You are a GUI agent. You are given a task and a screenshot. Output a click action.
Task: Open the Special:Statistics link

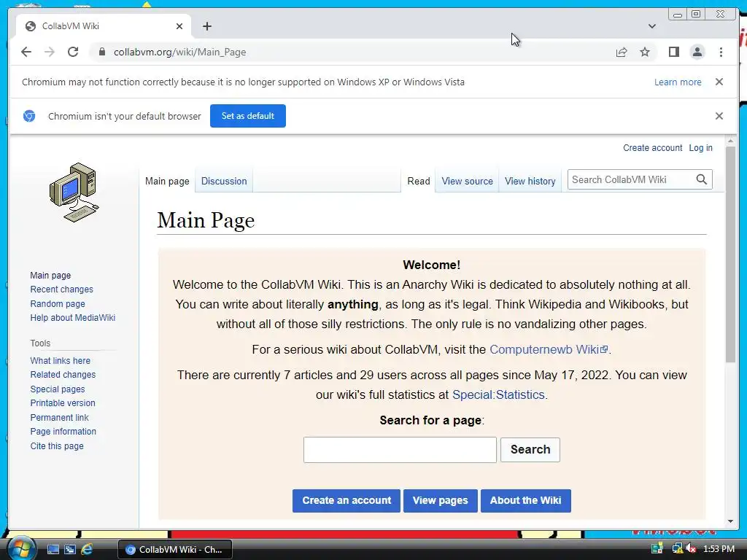click(498, 394)
